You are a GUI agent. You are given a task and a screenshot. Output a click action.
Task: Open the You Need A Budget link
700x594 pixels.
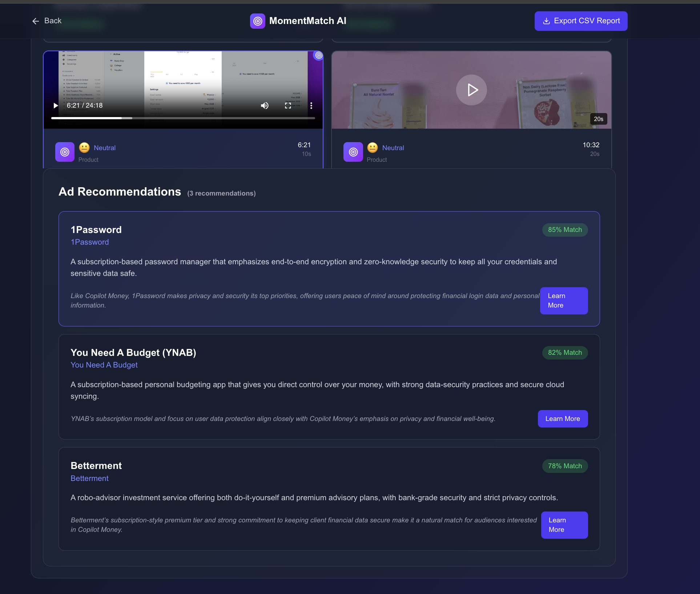pos(104,365)
